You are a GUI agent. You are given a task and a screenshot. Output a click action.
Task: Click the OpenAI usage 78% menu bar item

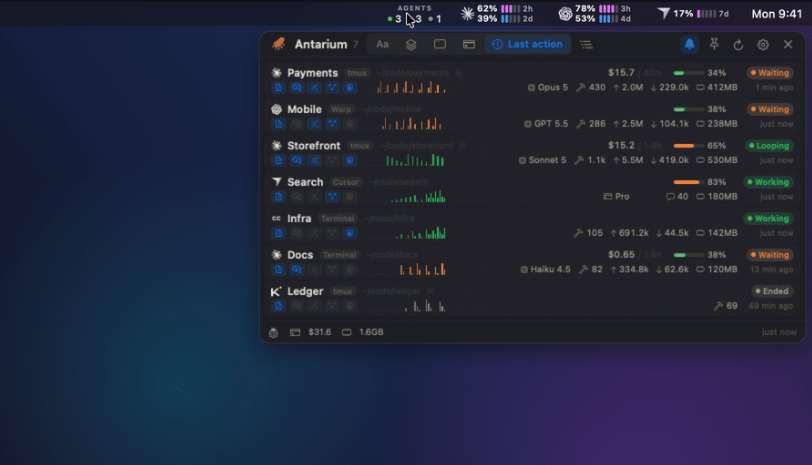click(x=594, y=14)
